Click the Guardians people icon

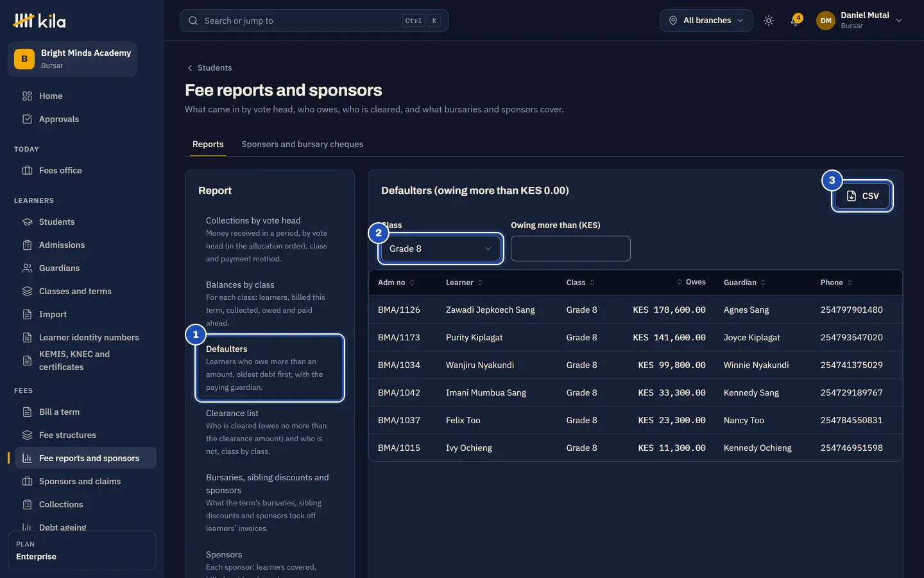point(27,268)
